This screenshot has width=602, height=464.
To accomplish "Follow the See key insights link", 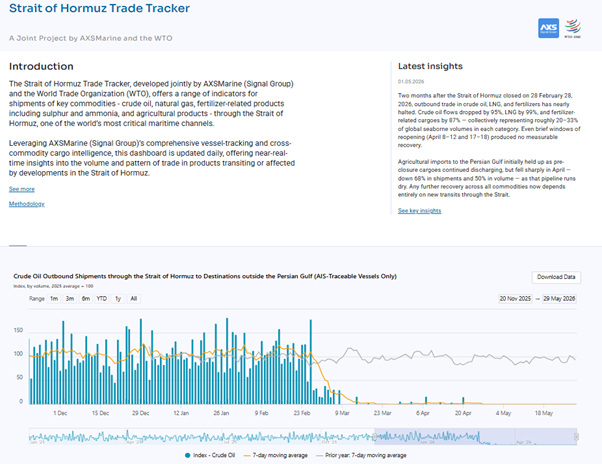I will click(419, 211).
